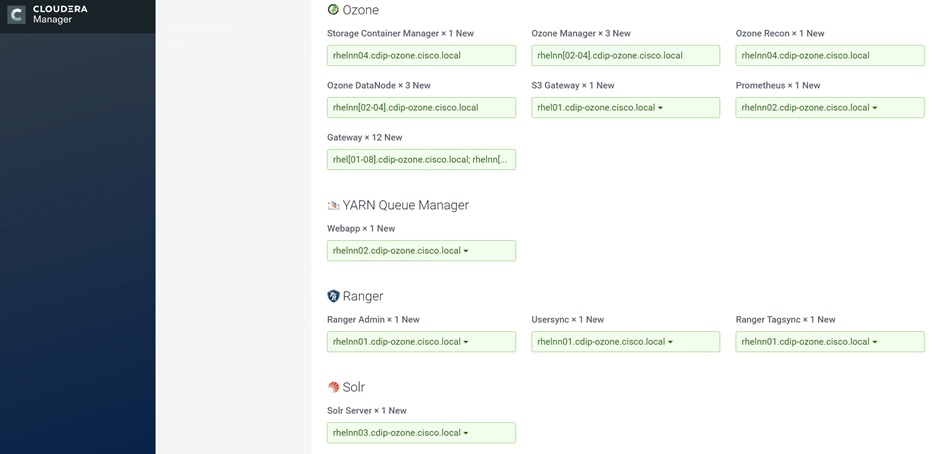
Task: Expand the Solr Server host dropdown
Action: [x=421, y=433]
